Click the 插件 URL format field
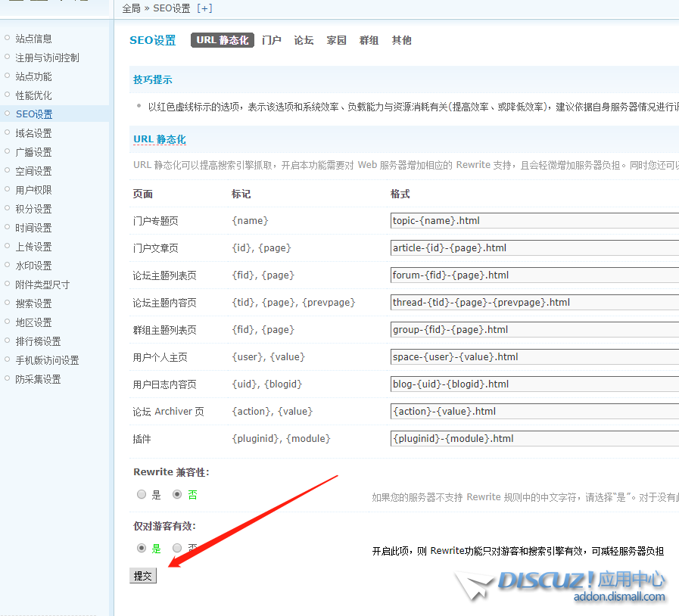Screen dimensions: 679x616 [x=534, y=439]
